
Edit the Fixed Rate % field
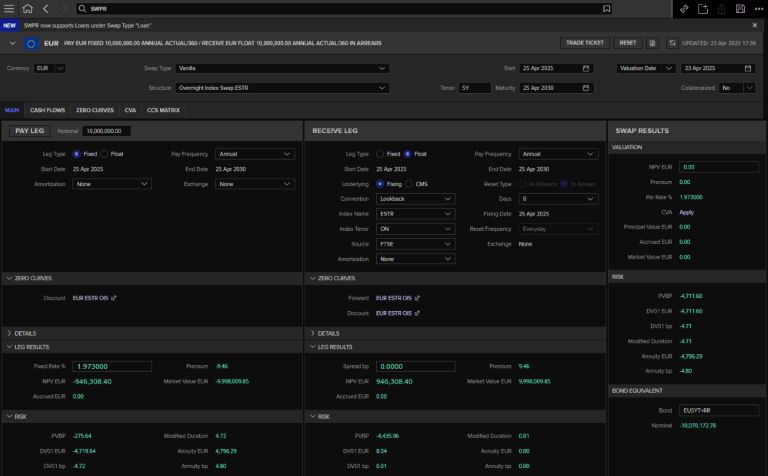click(x=112, y=366)
